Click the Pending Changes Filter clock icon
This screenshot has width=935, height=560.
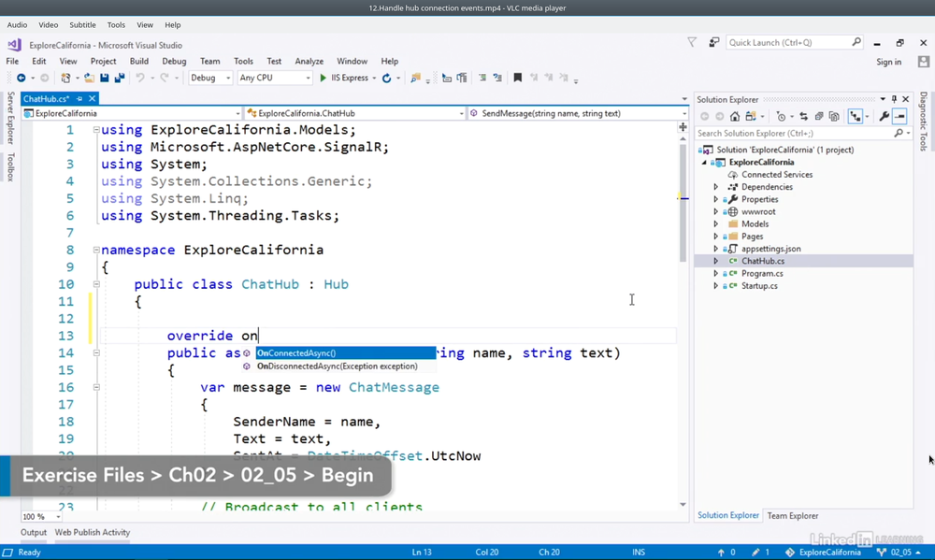click(781, 116)
